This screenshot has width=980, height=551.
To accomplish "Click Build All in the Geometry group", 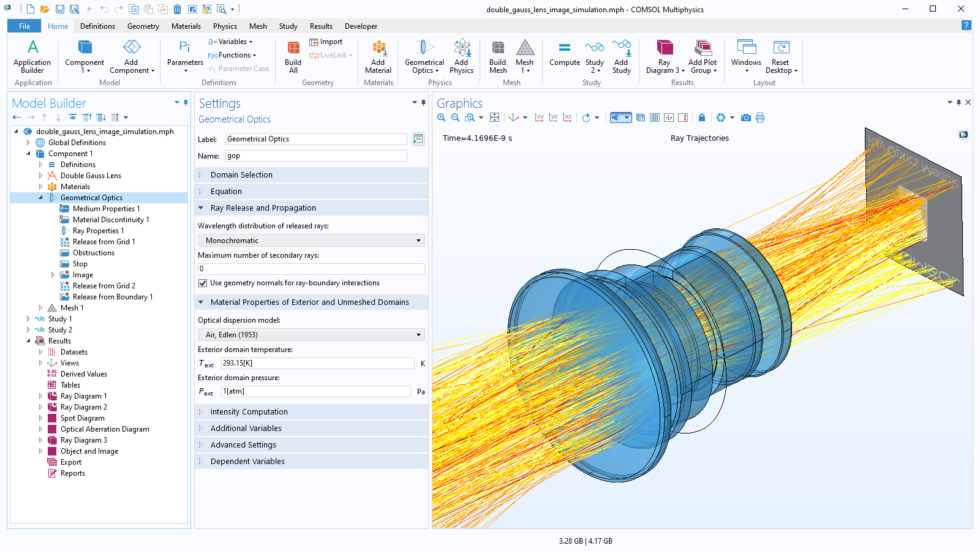I will click(293, 57).
